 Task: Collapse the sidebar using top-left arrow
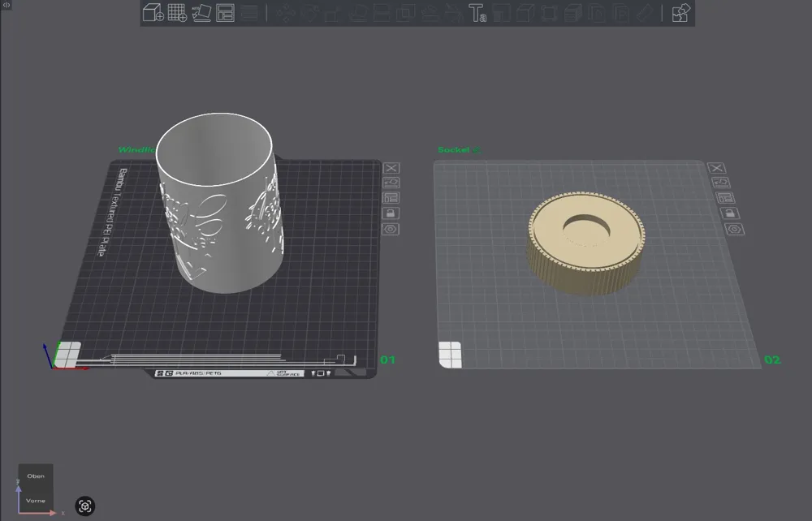click(6, 5)
